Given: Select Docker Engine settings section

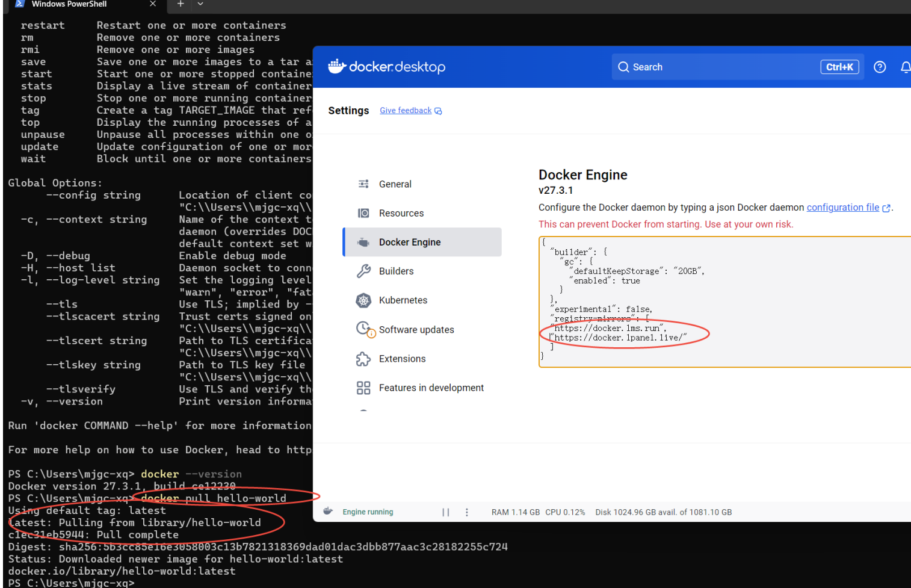Looking at the screenshot, I should (x=422, y=242).
